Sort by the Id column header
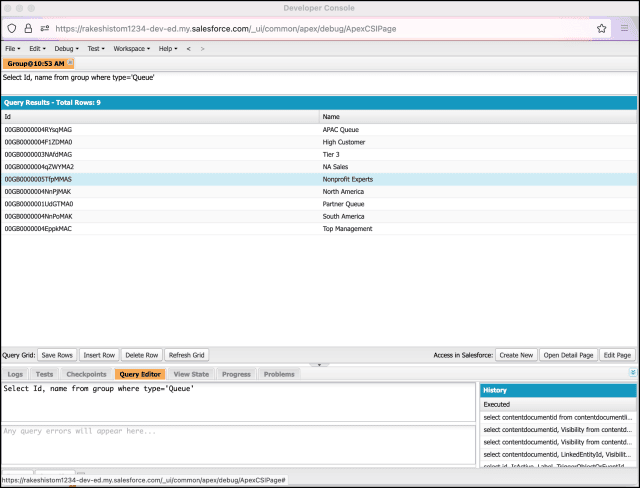Image resolution: width=640 pixels, height=488 pixels. point(160,117)
